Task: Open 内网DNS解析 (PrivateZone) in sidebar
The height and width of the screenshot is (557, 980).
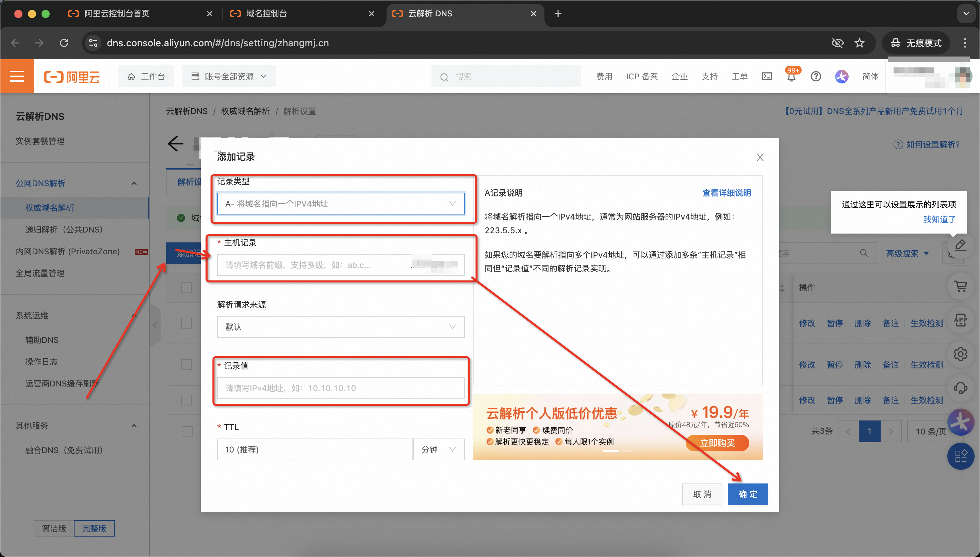Action: point(68,251)
